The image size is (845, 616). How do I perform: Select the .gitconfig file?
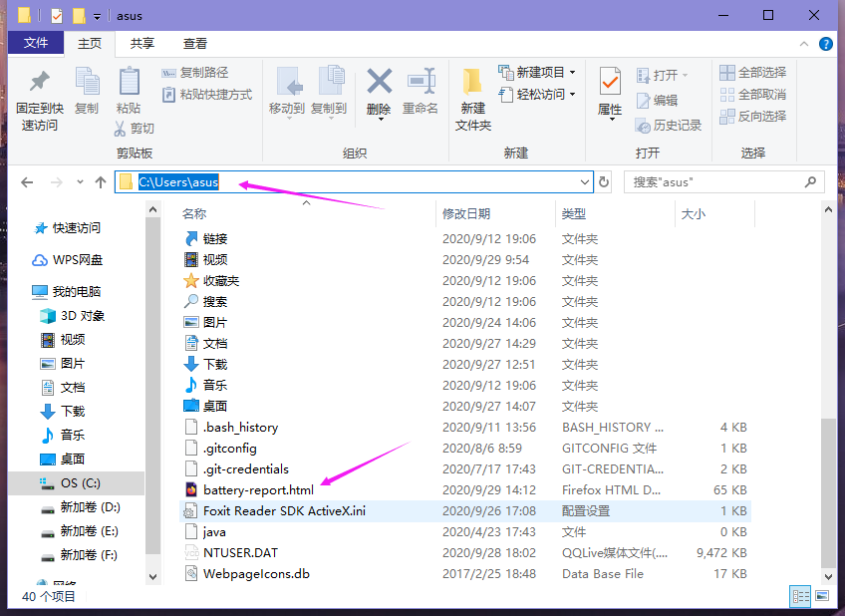pos(229,449)
